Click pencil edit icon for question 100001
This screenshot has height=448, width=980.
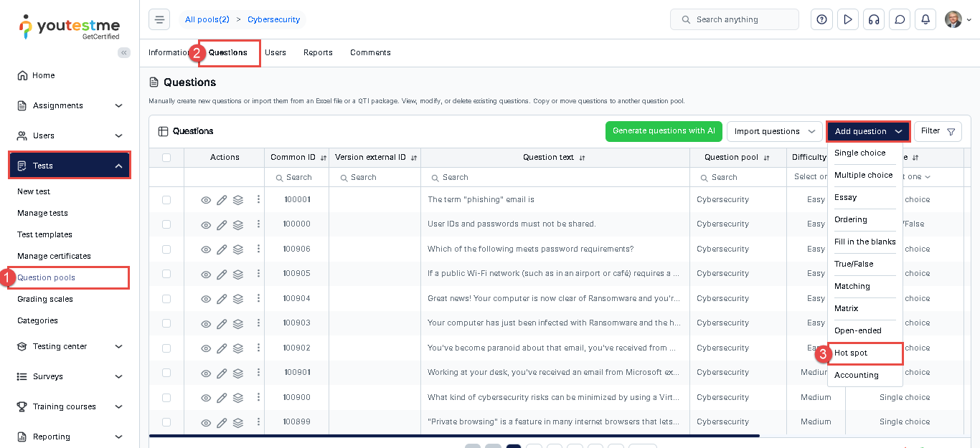(x=222, y=200)
